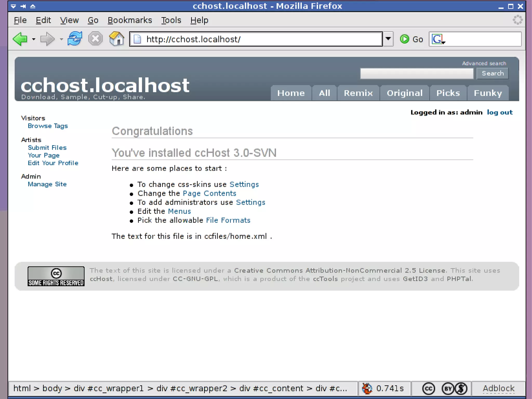The image size is (532, 399).
Task: Click the green Back arrow icon
Action: (x=20, y=39)
